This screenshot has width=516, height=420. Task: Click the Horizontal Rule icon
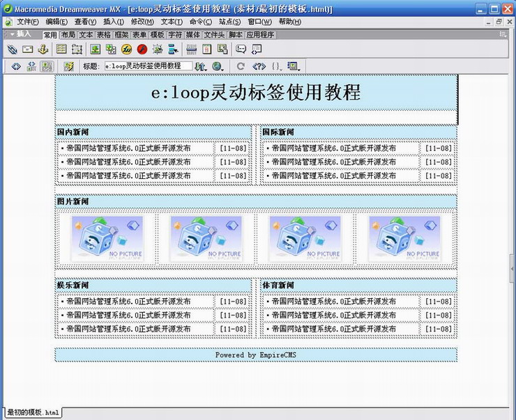pos(191,49)
